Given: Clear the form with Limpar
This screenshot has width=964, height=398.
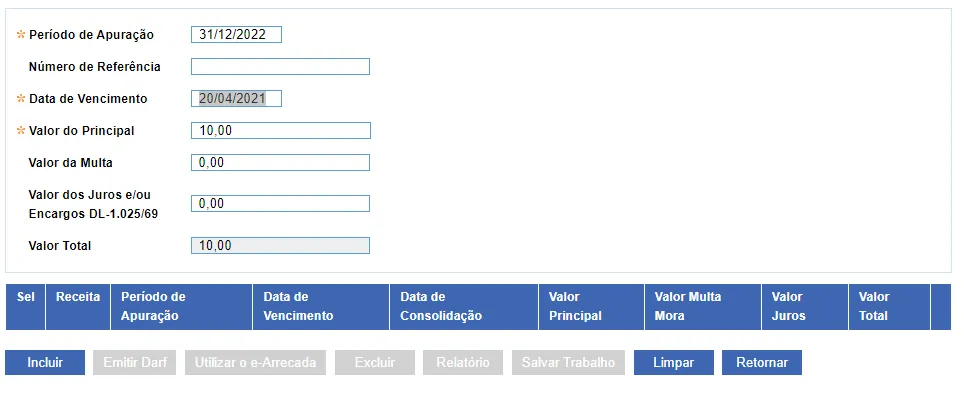Looking at the screenshot, I should (674, 362).
